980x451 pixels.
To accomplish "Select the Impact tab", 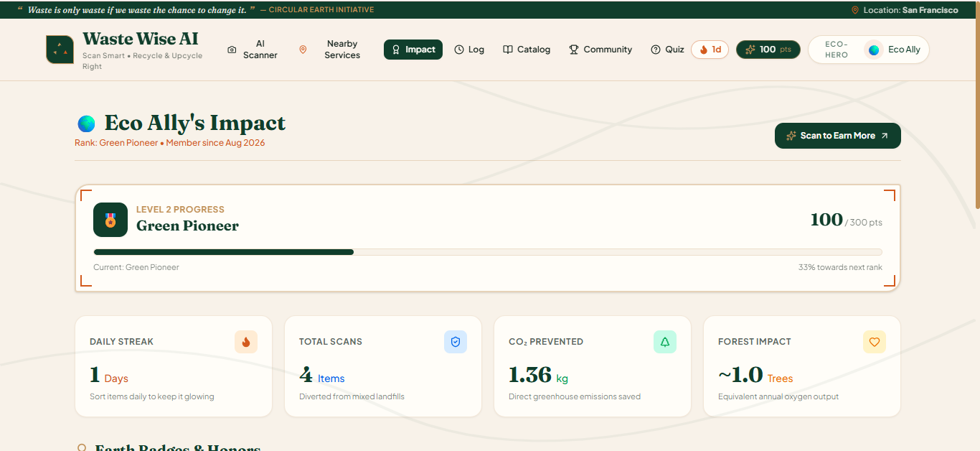I will tap(413, 50).
